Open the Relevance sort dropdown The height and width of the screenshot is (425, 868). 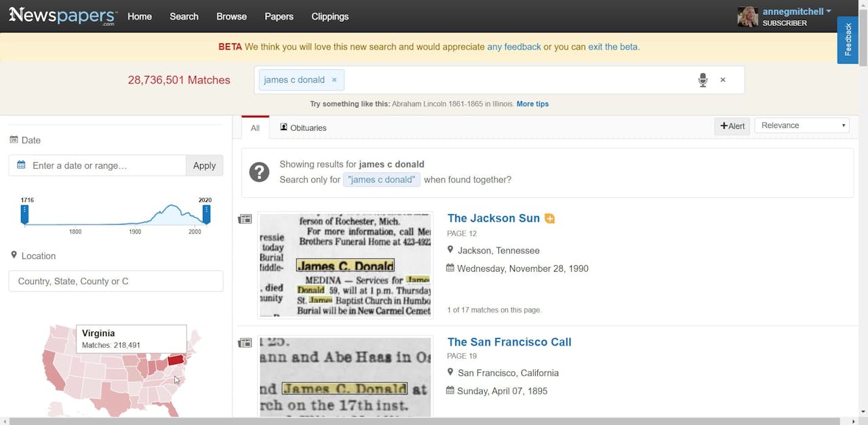coord(802,125)
